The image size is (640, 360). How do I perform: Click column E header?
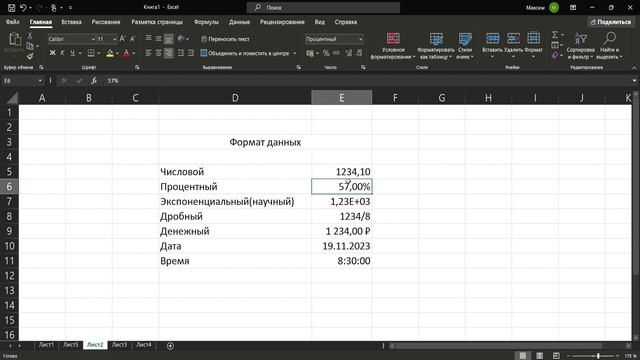pyautogui.click(x=341, y=98)
